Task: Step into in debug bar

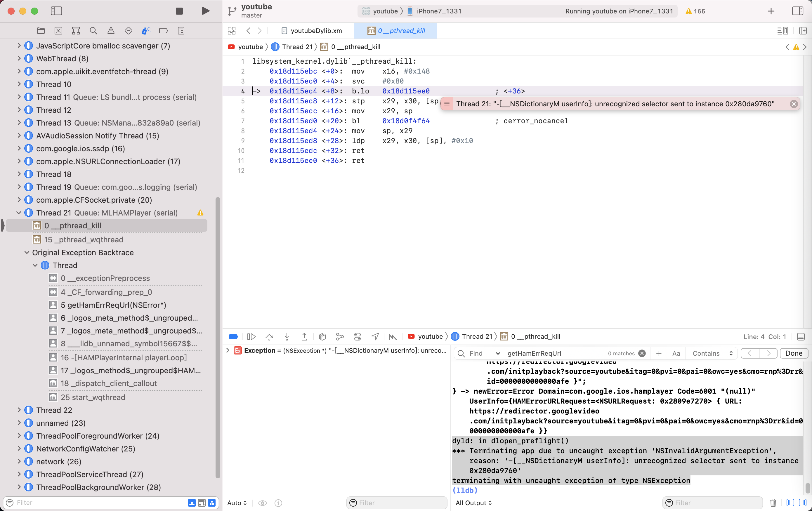Action: 287,336
